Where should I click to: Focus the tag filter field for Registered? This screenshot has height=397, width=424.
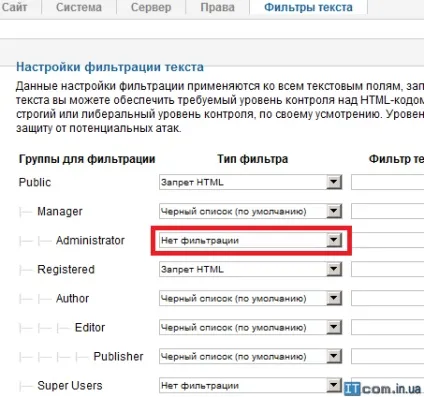388,269
